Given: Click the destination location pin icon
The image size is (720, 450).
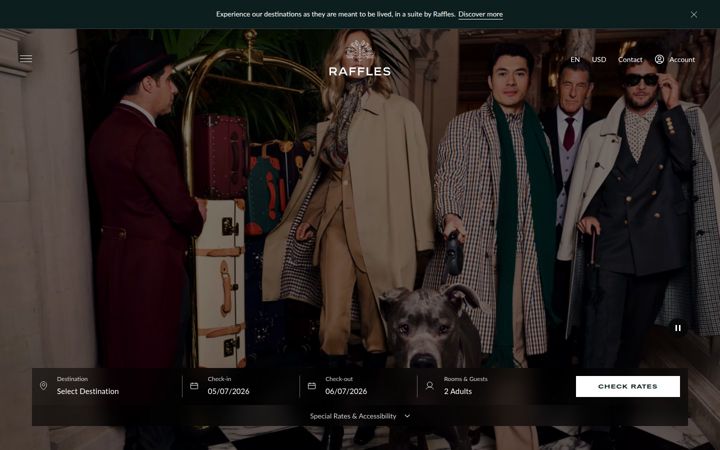Looking at the screenshot, I should [x=43, y=386].
